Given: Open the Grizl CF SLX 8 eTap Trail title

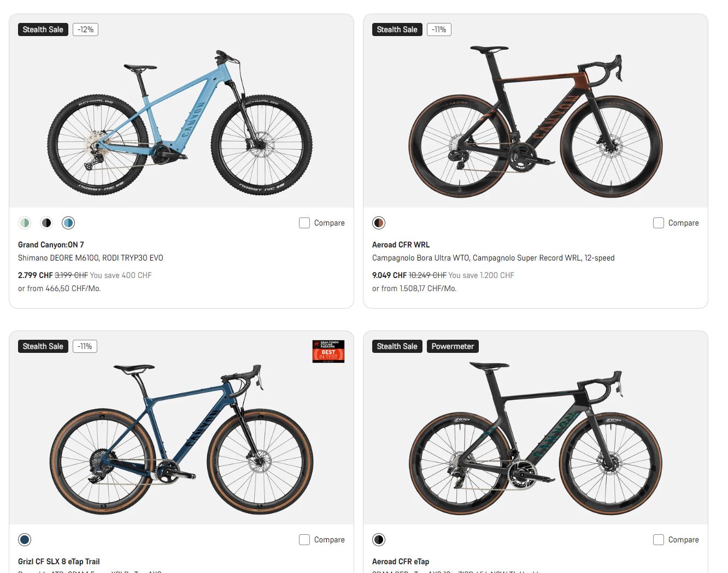Looking at the screenshot, I should click(x=58, y=562).
